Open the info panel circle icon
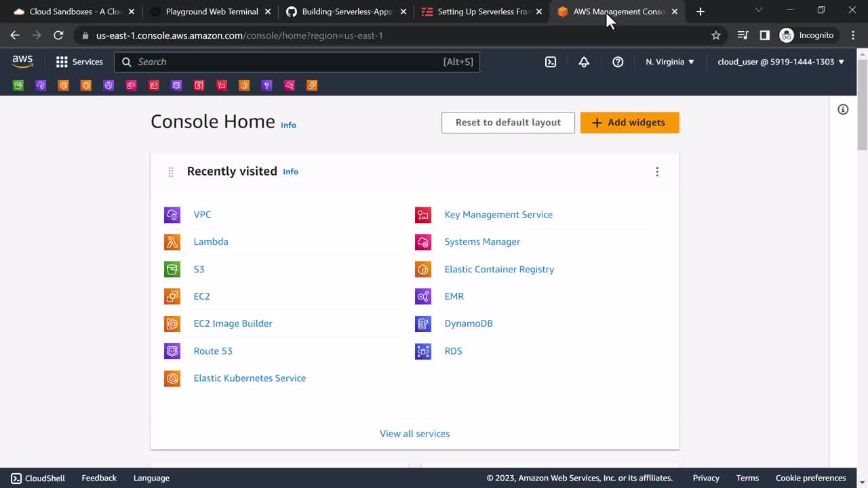Screen dimensions: 868x488 (x=843, y=109)
